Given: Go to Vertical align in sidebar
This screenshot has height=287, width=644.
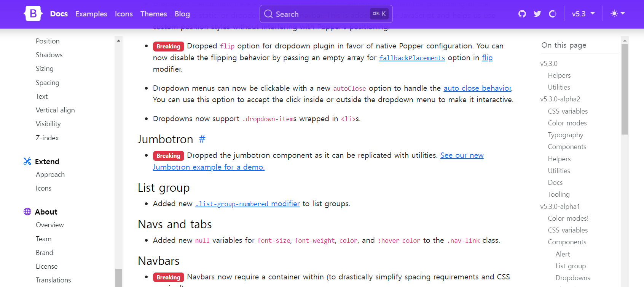Looking at the screenshot, I should pos(55,110).
